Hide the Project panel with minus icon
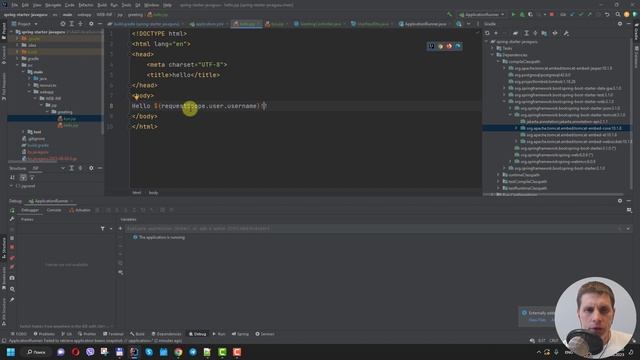This screenshot has height=360, width=640. (x=100, y=24)
